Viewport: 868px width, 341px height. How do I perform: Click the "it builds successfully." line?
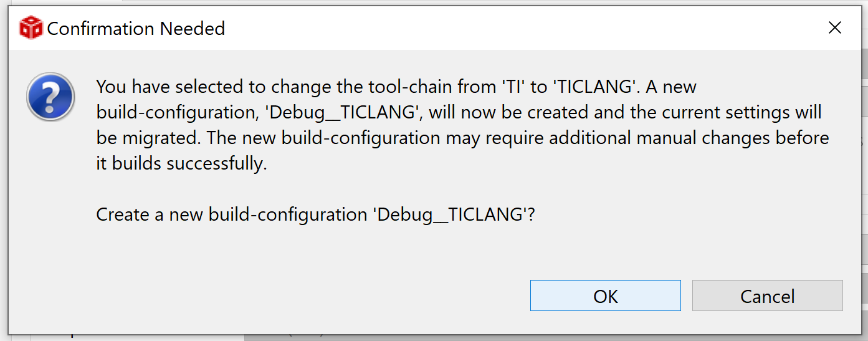[181, 164]
